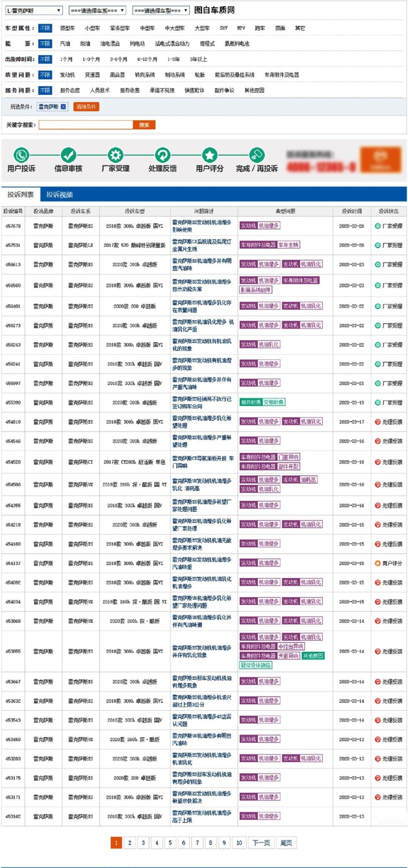
Task: Click complaint number 453162
Action: [x=13, y=816]
